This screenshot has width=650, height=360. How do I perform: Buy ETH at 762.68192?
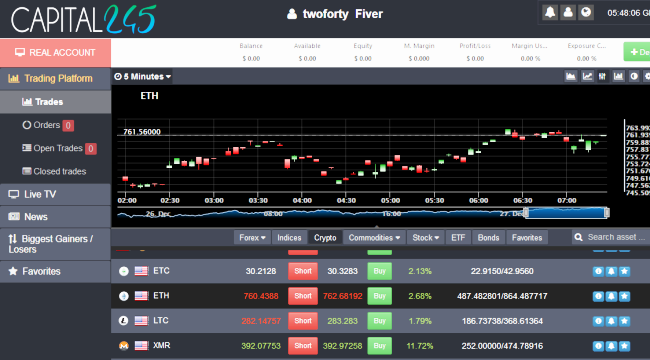click(379, 296)
